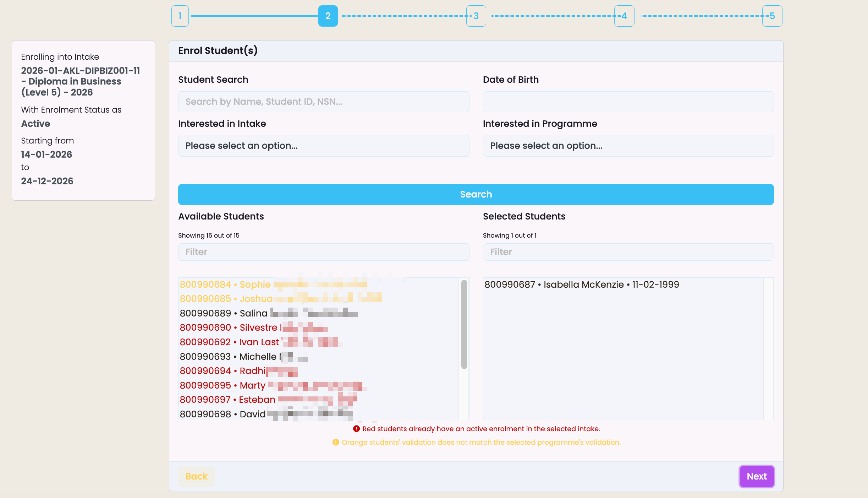Open the Date of Birth field
Image resolution: width=868 pixels, height=498 pixels.
coord(628,102)
